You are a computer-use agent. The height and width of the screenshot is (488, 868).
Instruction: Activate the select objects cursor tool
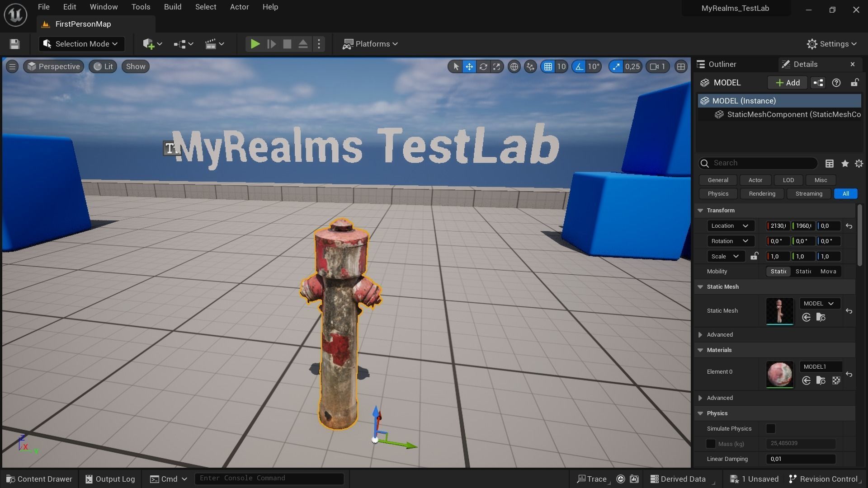click(x=456, y=66)
